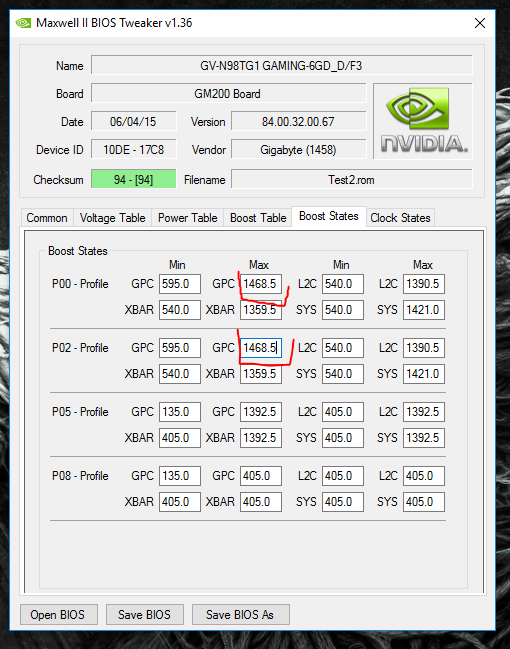Click P08 profile L2C Max field
The height and width of the screenshot is (649, 510).
[424, 476]
